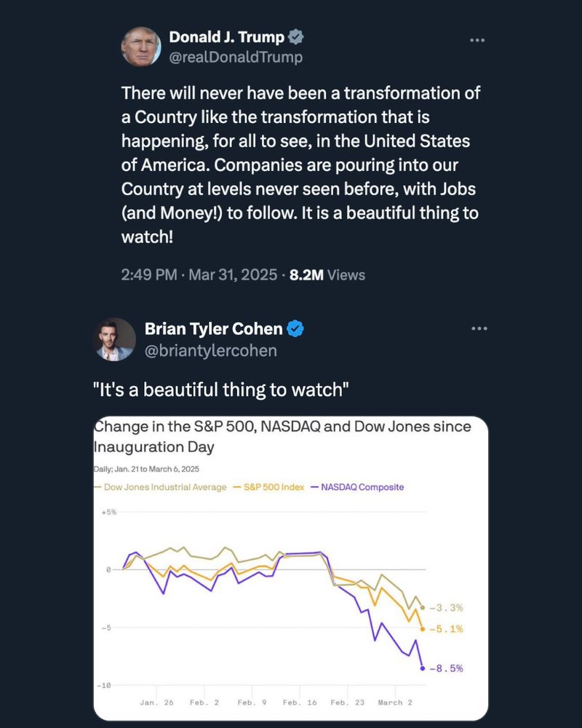This screenshot has width=582, height=728.
Task: Open the more options menu on Trump's post
Action: pyautogui.click(x=477, y=39)
